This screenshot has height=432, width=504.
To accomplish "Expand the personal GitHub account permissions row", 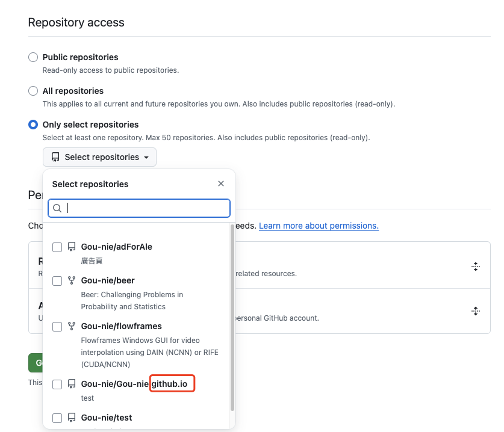I will (x=476, y=311).
